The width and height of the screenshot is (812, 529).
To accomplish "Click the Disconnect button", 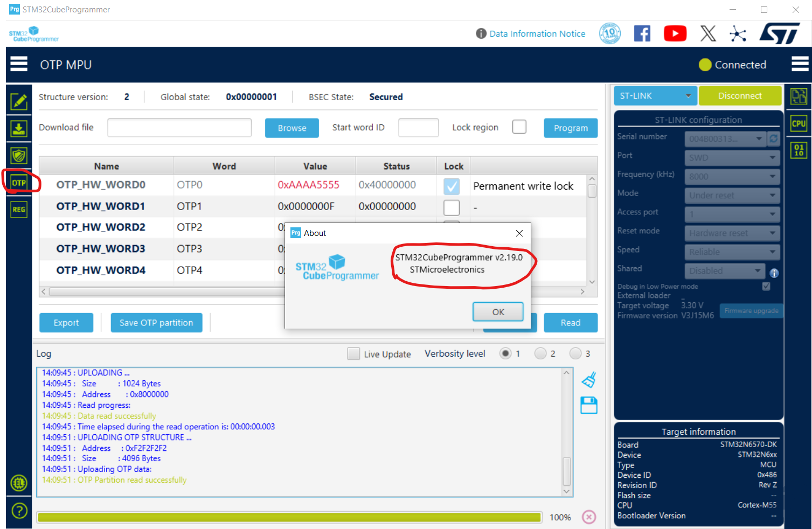I will [740, 96].
